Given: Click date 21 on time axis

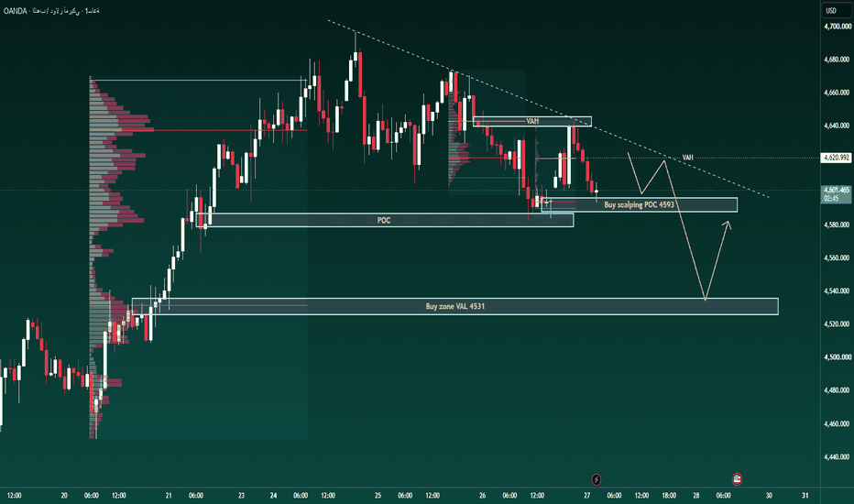Looking at the screenshot, I should (169, 495).
